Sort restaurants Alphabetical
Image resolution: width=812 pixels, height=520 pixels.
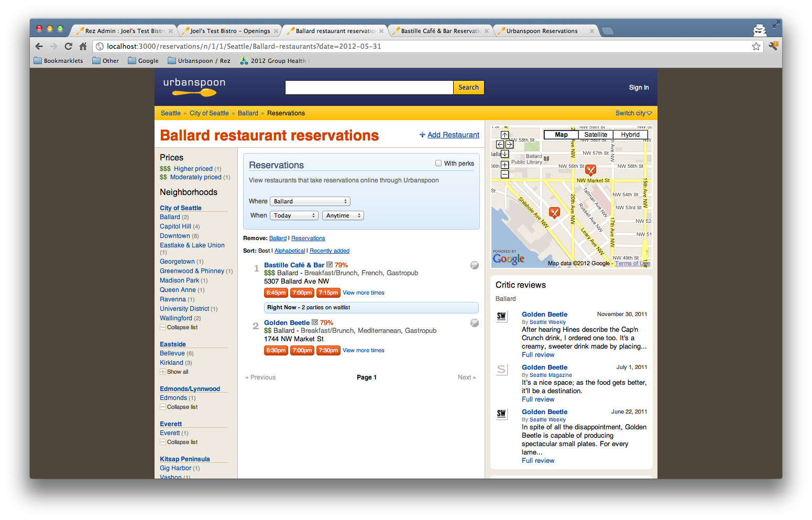290,251
